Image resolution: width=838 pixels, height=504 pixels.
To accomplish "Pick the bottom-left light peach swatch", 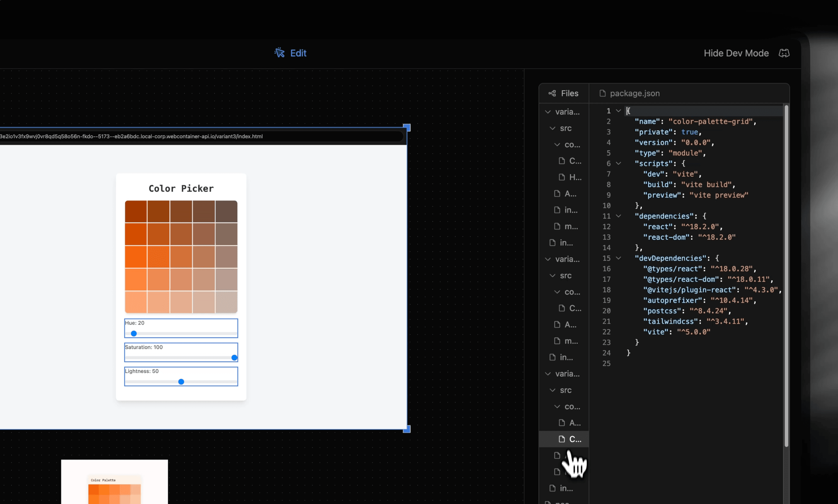I will point(136,302).
